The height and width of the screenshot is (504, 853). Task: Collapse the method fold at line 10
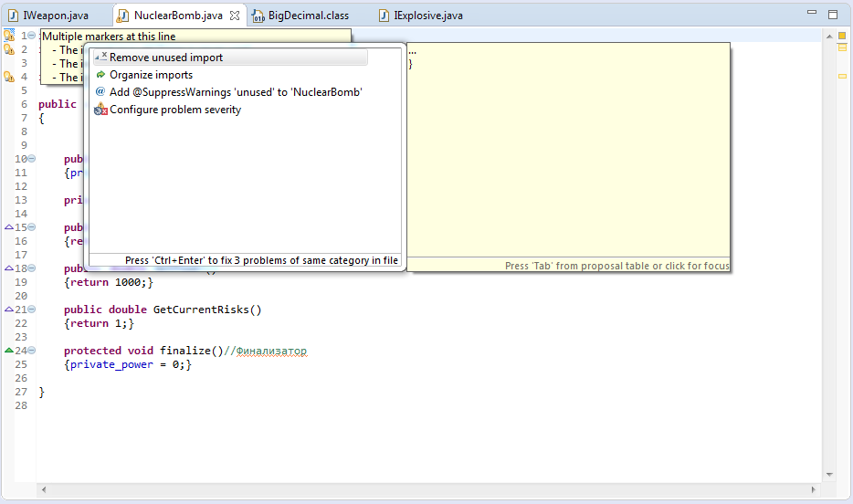pyautogui.click(x=32, y=159)
